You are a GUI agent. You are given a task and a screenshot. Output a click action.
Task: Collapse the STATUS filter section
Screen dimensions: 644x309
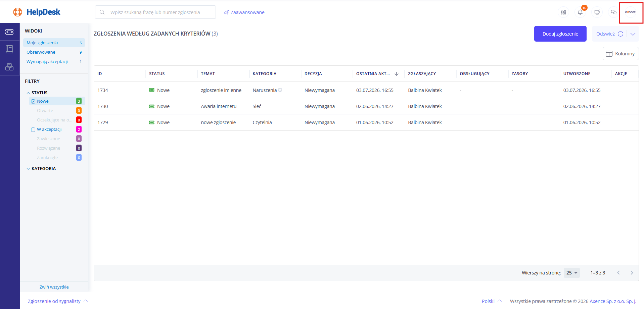point(28,93)
